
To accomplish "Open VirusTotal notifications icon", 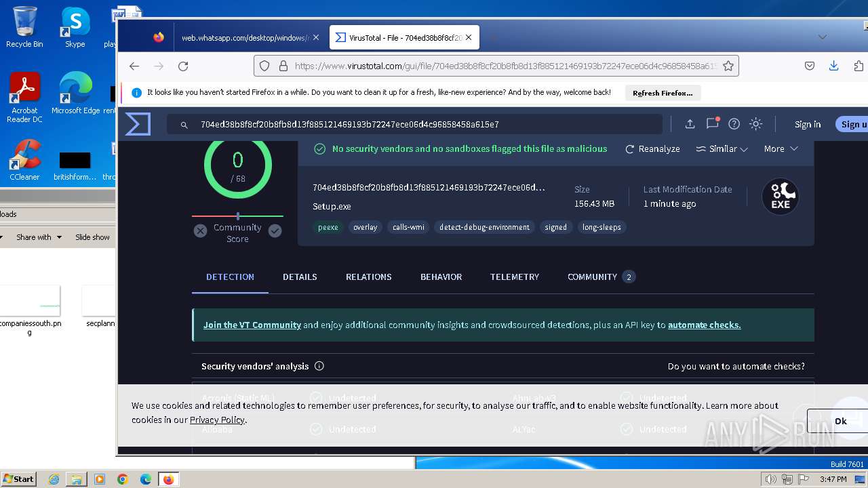I will point(712,123).
